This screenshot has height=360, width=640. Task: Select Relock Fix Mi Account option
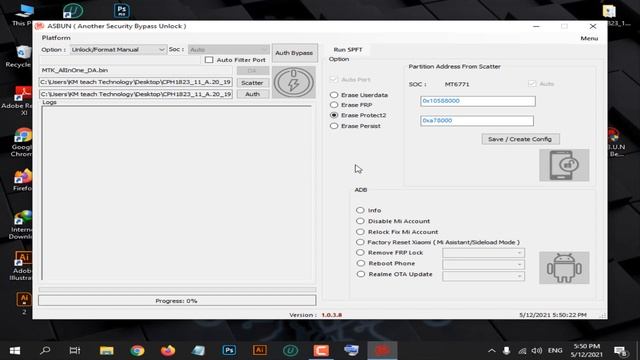(360, 231)
